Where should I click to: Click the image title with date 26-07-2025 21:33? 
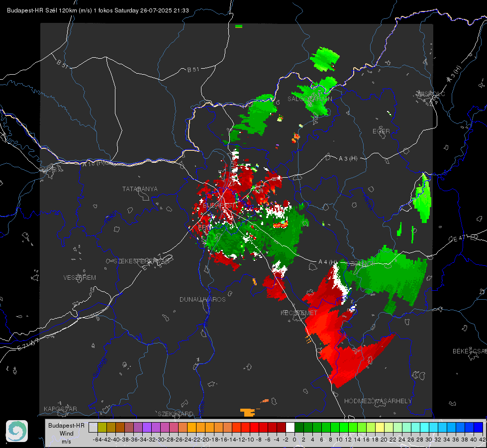(x=98, y=10)
